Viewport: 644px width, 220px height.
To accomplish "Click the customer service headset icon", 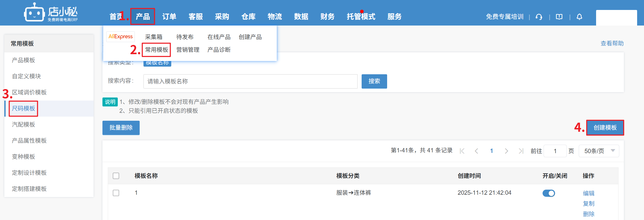I will [x=539, y=17].
